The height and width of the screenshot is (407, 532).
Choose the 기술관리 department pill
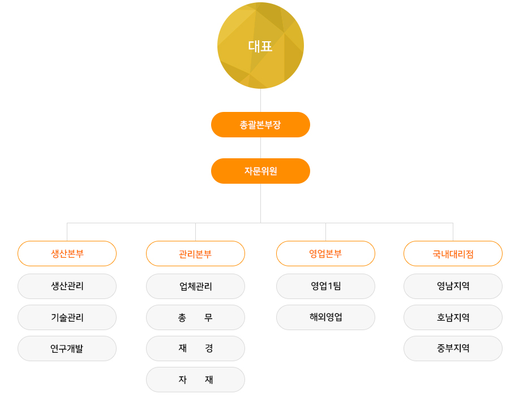tap(67, 318)
